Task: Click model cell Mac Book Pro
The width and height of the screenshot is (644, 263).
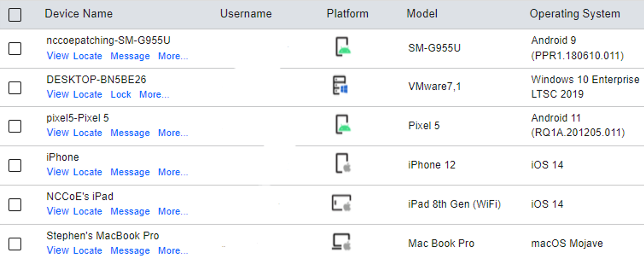Action: [441, 243]
